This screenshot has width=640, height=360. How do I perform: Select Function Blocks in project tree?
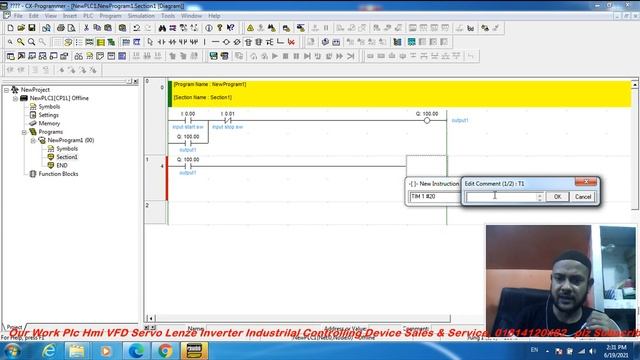pos(58,174)
